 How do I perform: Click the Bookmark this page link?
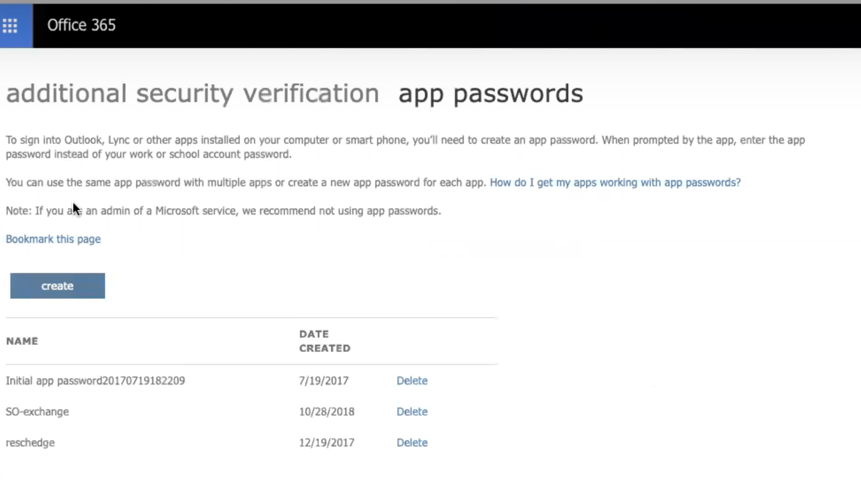click(x=53, y=239)
